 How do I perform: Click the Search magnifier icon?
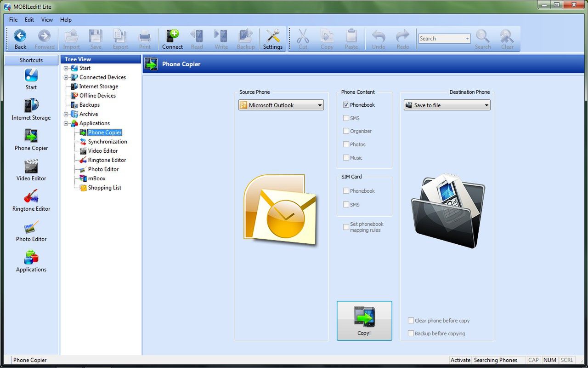pyautogui.click(x=483, y=39)
